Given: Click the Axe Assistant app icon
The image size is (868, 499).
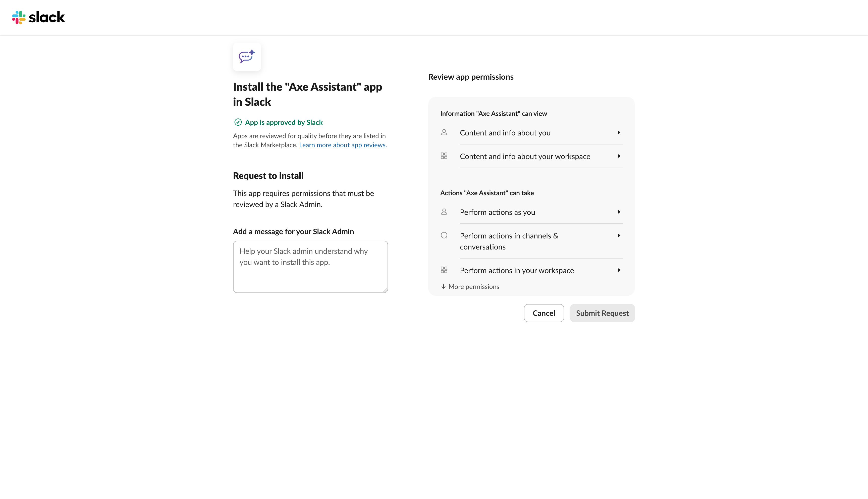Looking at the screenshot, I should 247,57.
